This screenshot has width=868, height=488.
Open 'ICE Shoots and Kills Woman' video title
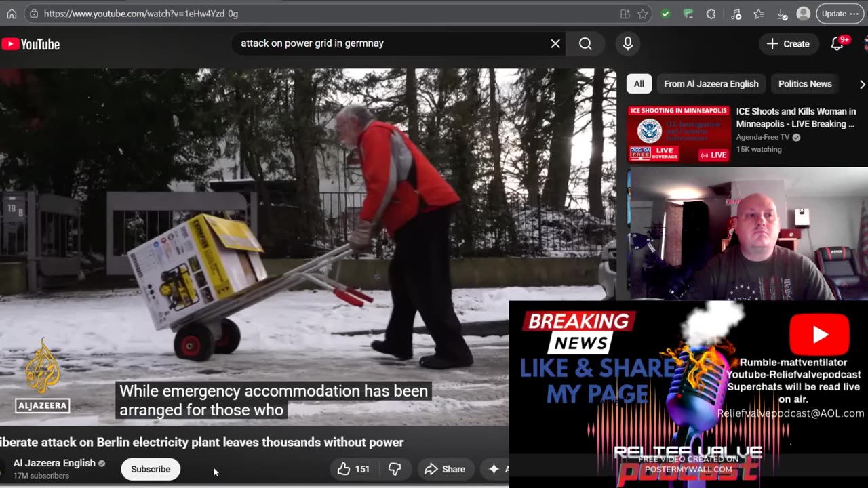796,117
